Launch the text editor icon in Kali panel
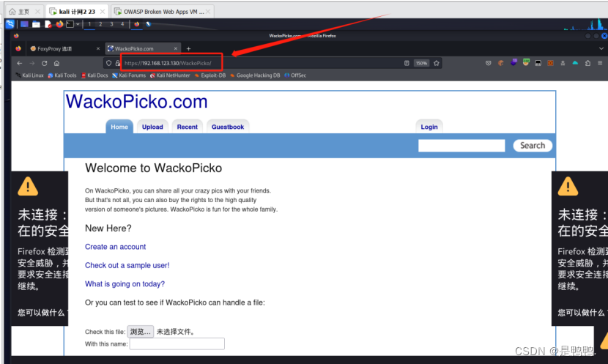The width and height of the screenshot is (608, 364). (48, 24)
